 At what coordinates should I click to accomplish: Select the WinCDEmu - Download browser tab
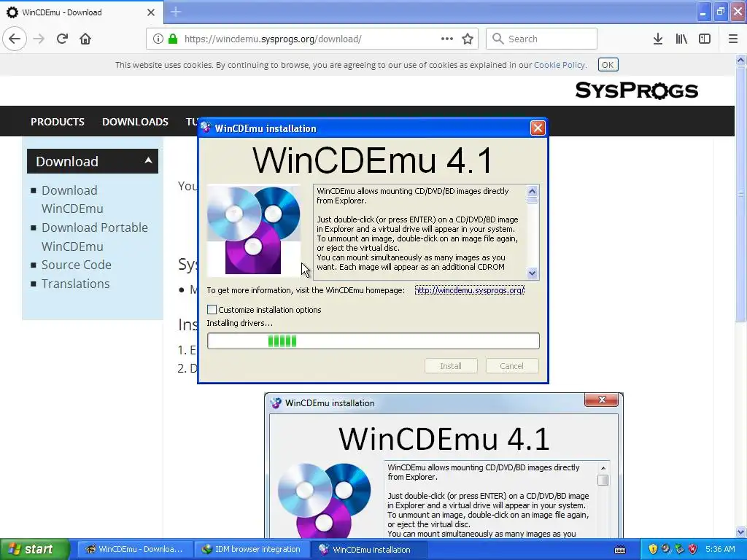coord(82,12)
